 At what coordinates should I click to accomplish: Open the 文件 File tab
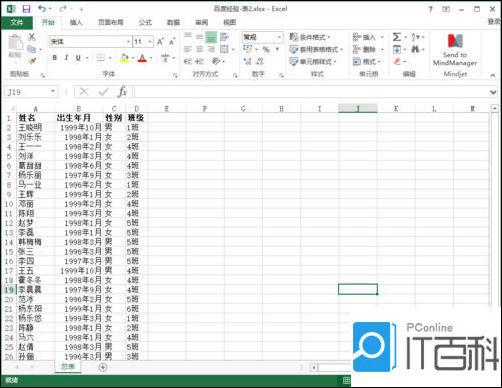tap(17, 22)
